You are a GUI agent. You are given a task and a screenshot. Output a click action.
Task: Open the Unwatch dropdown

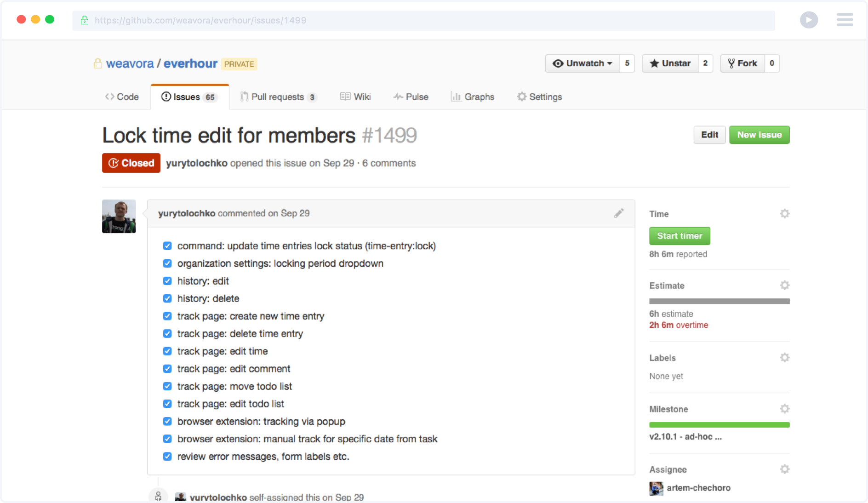582,63
